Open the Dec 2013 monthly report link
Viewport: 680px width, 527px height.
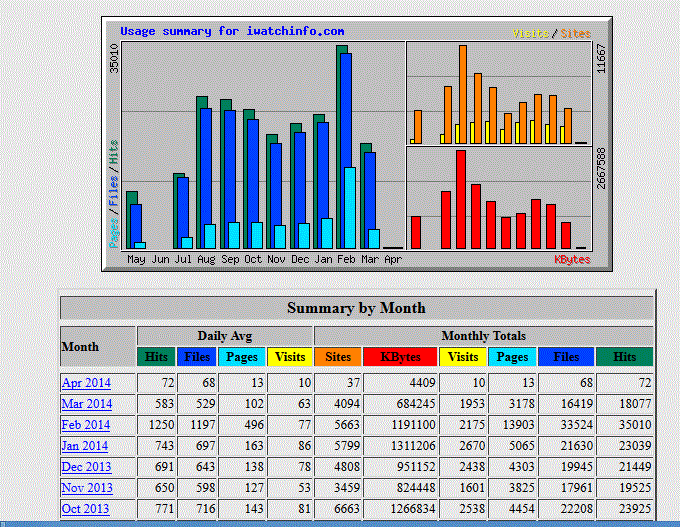(86, 467)
